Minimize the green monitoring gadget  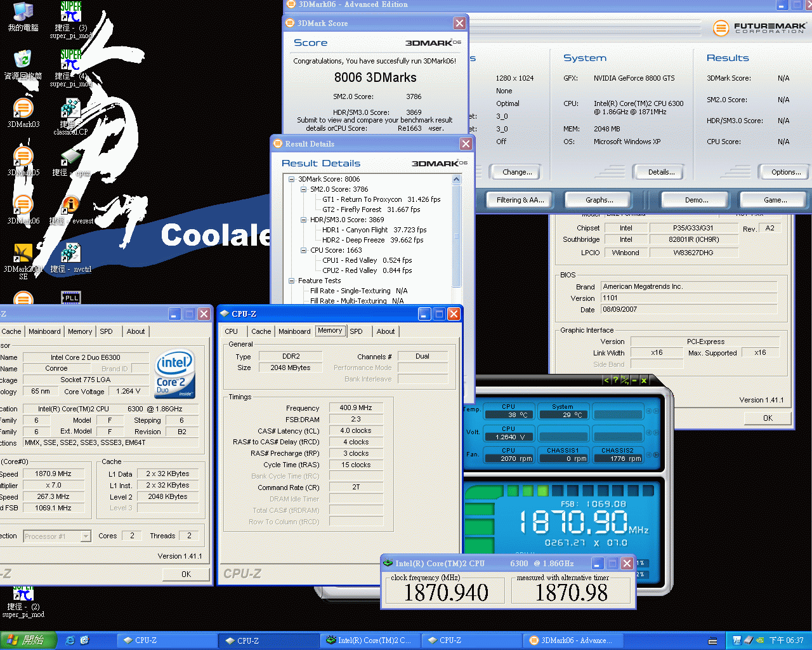click(634, 380)
